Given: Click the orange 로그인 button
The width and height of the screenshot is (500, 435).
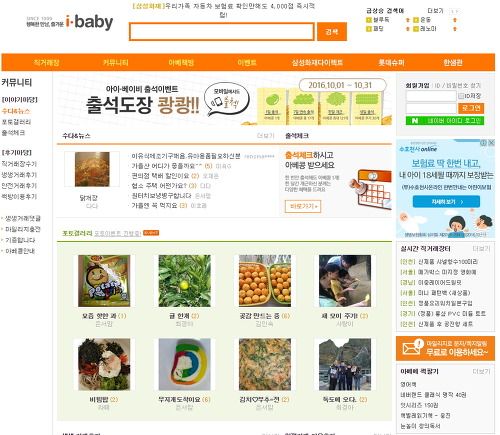Looking at the screenshot, I should pyautogui.click(x=471, y=108).
